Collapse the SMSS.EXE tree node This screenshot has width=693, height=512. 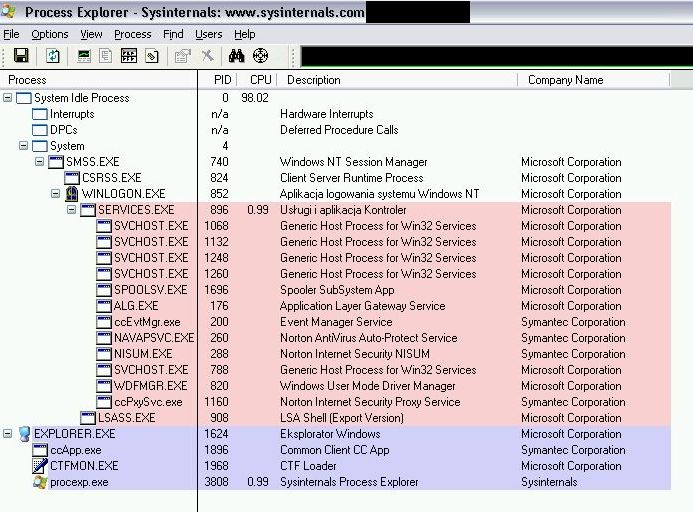(x=39, y=162)
